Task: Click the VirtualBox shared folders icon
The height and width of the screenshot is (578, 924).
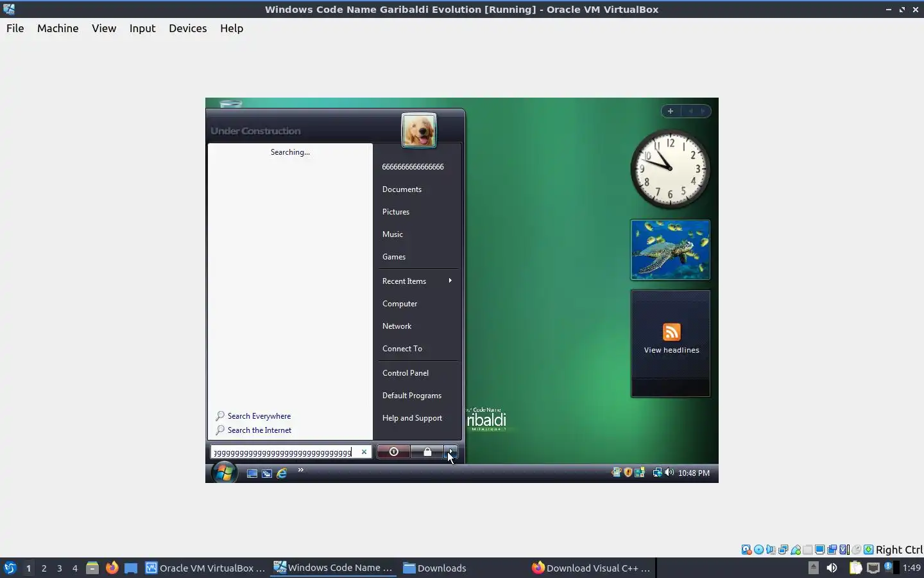Action: (808, 550)
